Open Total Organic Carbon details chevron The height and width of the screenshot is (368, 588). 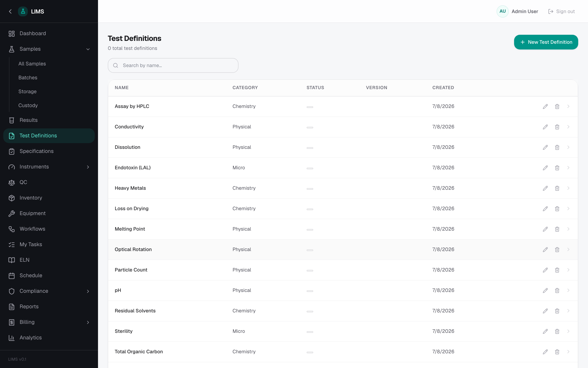568,352
